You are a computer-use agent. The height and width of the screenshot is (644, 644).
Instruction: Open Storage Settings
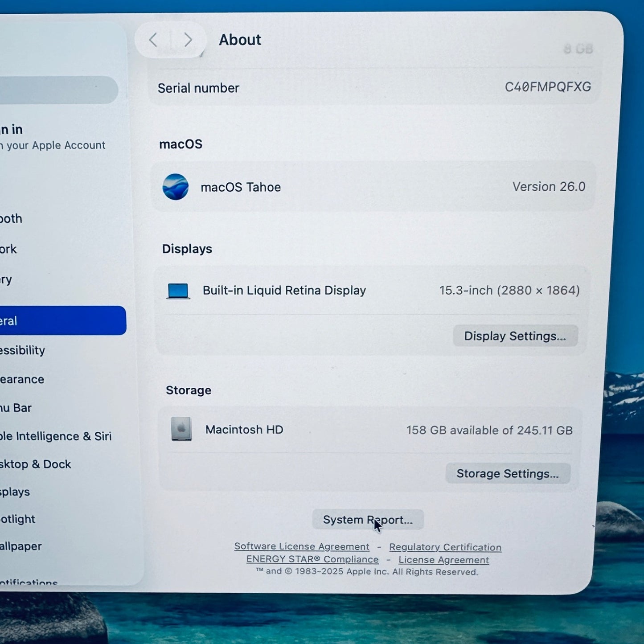(508, 473)
